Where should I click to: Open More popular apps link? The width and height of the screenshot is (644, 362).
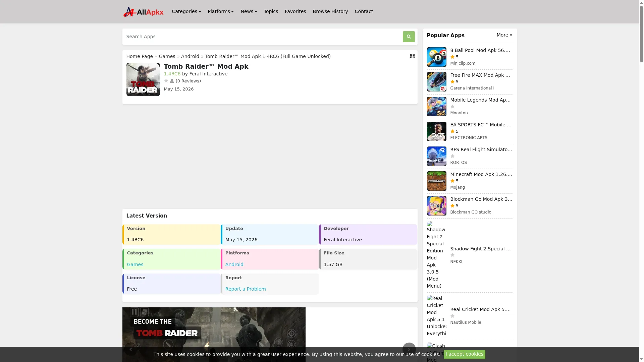pos(504,35)
